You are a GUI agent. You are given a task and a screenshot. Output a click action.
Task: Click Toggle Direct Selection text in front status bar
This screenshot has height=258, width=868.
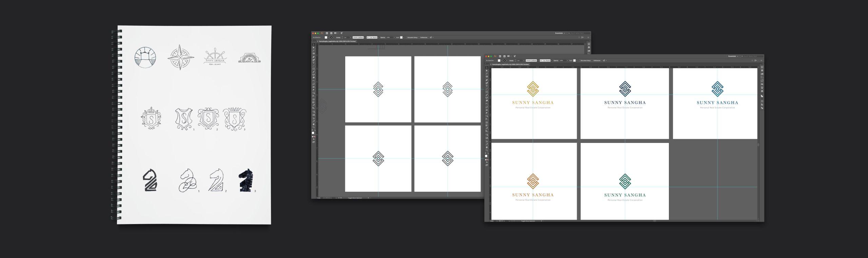click(x=528, y=221)
